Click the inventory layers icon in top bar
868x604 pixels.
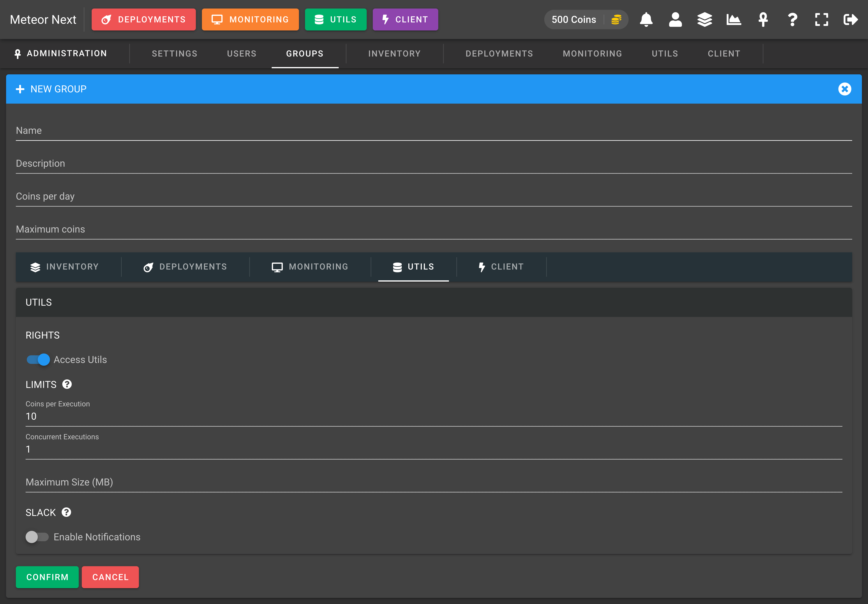tap(705, 20)
